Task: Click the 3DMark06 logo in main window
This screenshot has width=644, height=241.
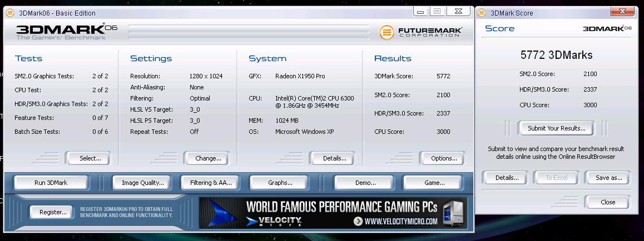Action: (67, 32)
